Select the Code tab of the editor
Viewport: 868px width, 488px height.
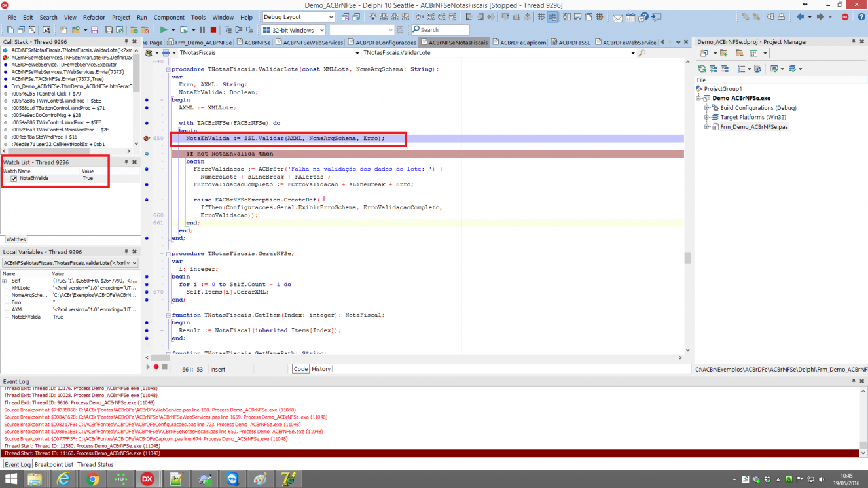(x=300, y=369)
